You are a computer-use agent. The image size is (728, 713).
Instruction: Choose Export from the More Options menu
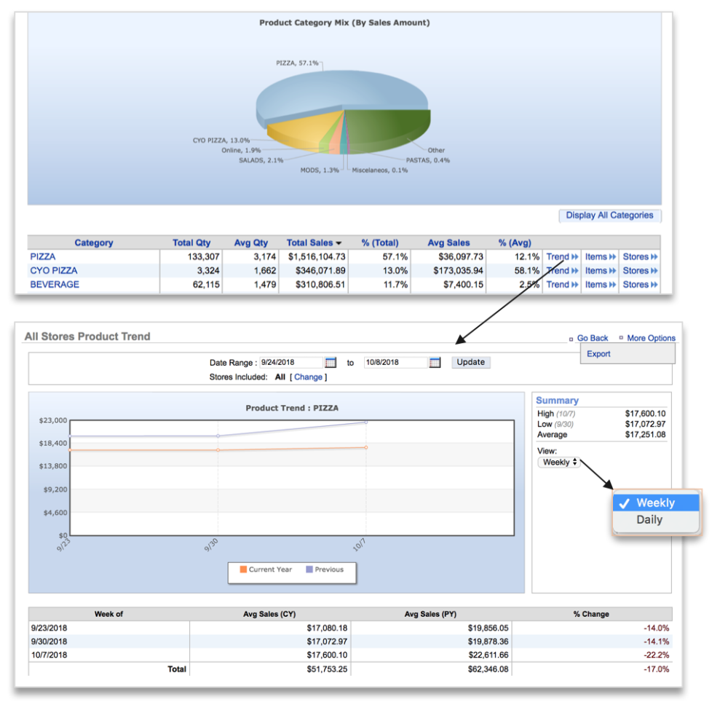(598, 354)
